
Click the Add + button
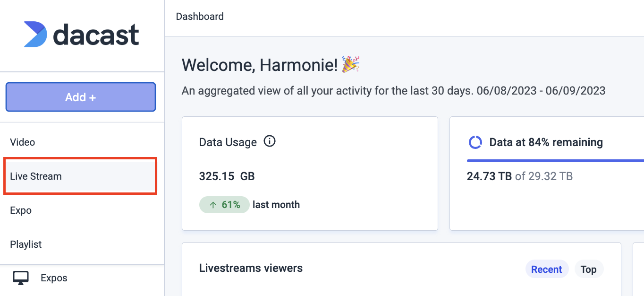point(81,97)
